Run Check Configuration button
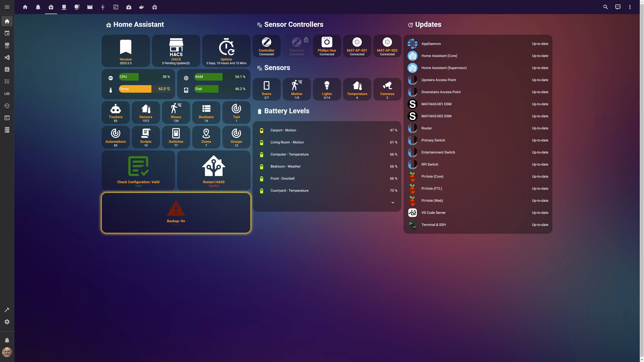This screenshot has width=644, height=362. click(138, 170)
